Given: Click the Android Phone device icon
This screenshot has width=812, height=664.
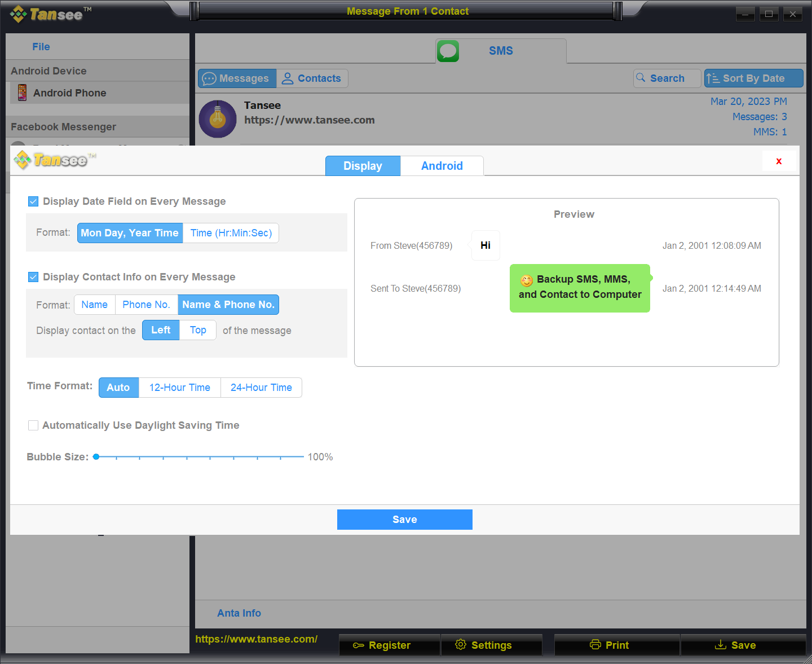Looking at the screenshot, I should [x=22, y=93].
